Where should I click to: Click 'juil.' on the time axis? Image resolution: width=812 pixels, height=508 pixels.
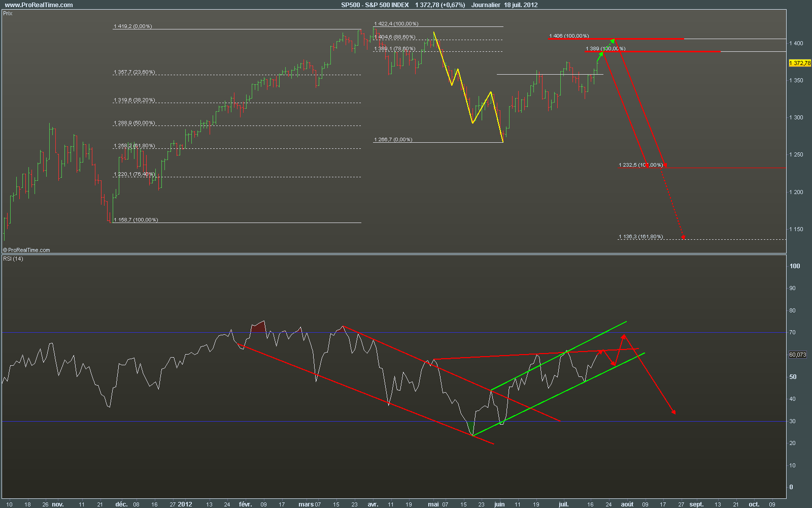tap(563, 504)
